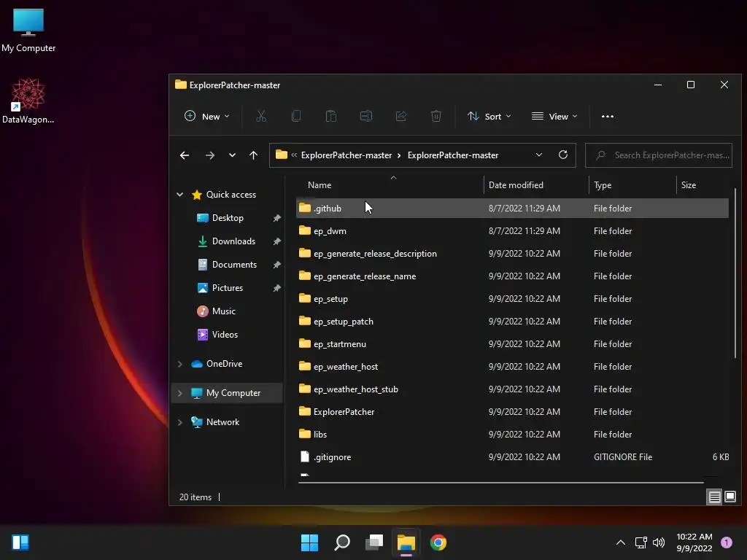
Task: Click the vertical scrollbar of file list
Action: (735, 274)
